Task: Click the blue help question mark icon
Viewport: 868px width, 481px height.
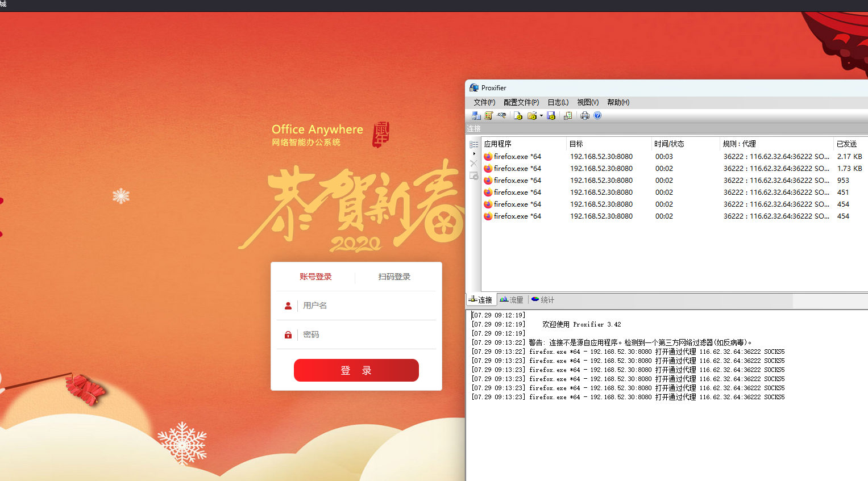Action: tap(597, 115)
